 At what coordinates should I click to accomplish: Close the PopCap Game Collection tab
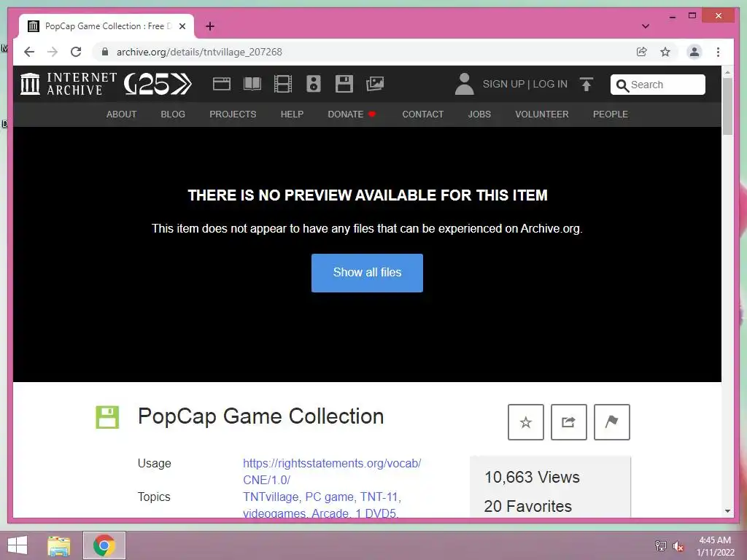(182, 26)
